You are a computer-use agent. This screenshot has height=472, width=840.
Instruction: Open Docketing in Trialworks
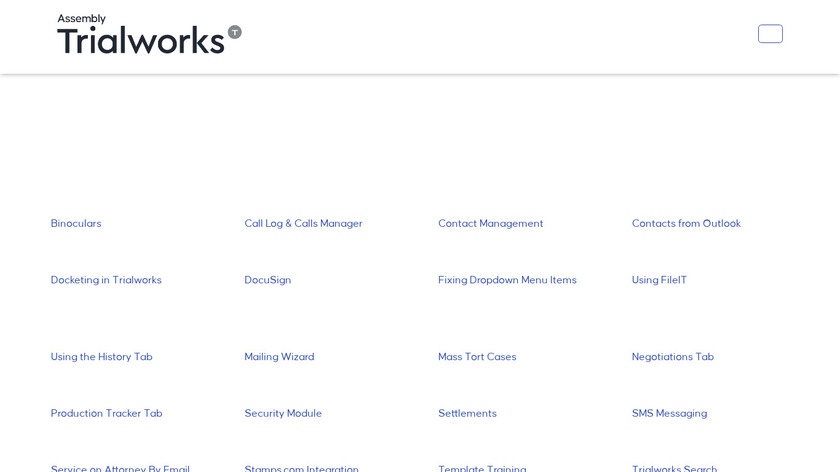106,280
